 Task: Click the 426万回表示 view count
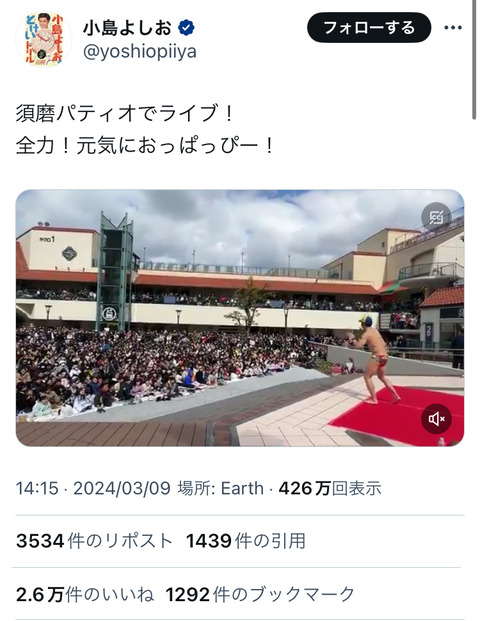(330, 488)
